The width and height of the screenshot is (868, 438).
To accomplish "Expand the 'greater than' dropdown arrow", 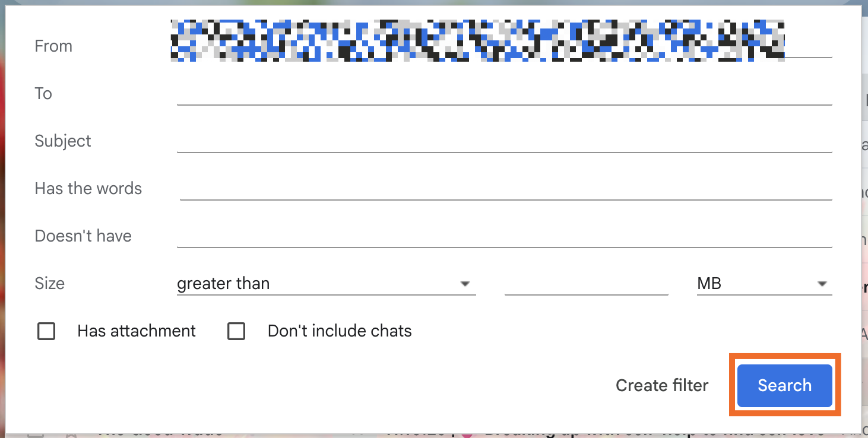I will (465, 284).
